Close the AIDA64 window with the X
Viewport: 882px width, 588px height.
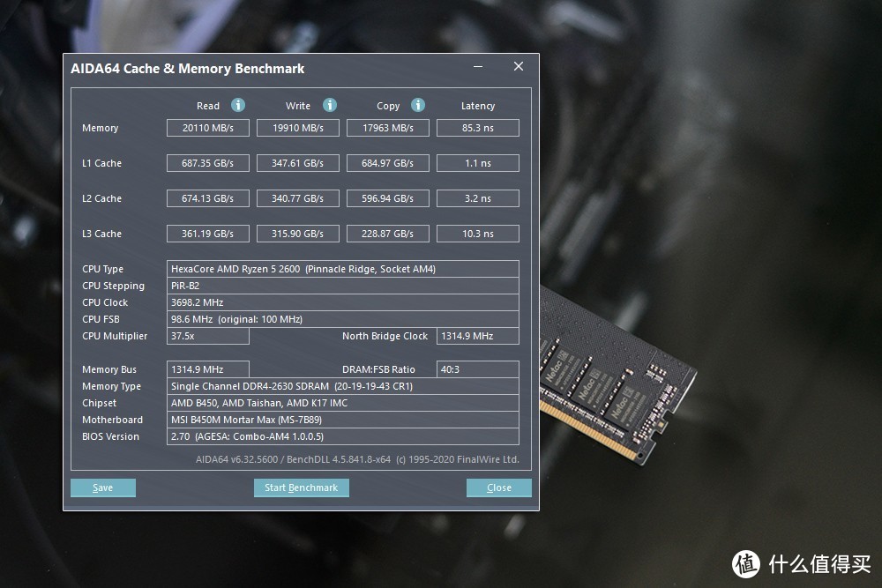point(519,66)
